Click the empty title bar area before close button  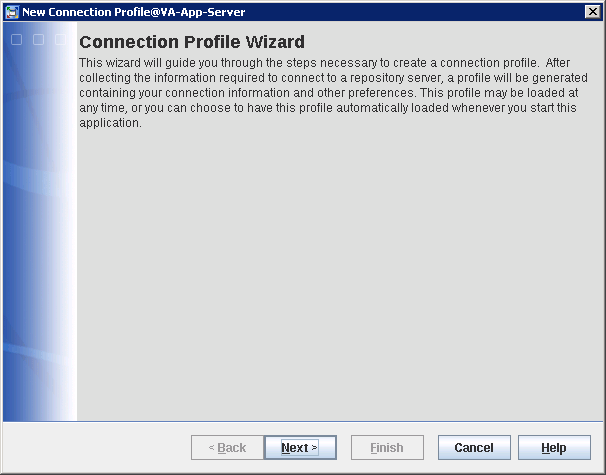point(420,12)
